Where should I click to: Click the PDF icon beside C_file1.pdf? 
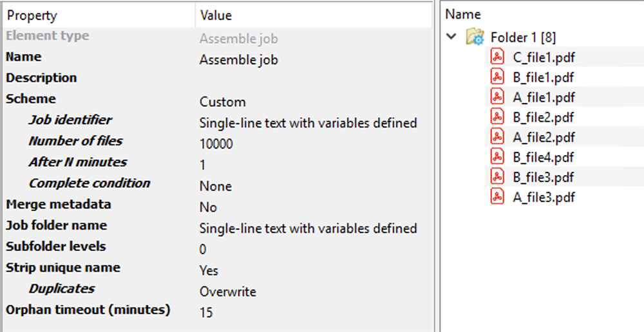click(497, 57)
